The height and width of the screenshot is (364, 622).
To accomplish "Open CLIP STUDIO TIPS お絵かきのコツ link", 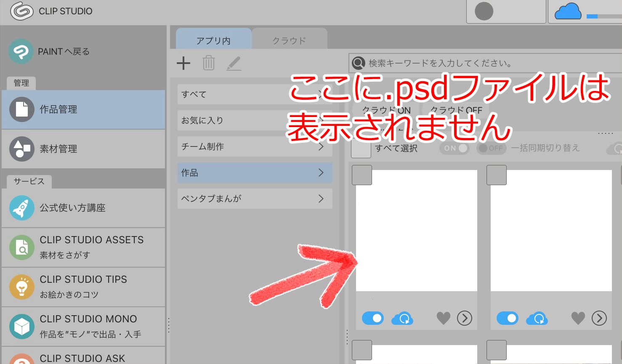I will [x=83, y=287].
